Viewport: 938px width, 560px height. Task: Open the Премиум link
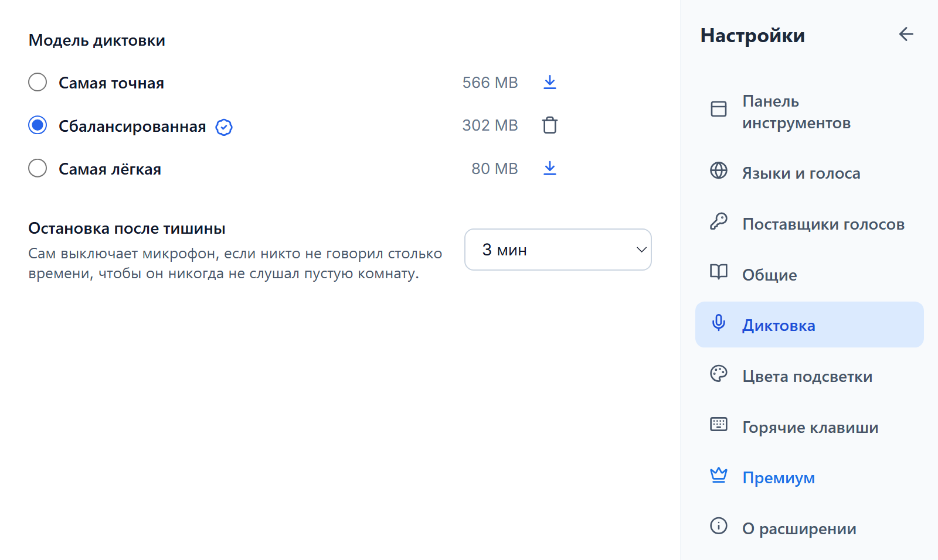point(810,478)
